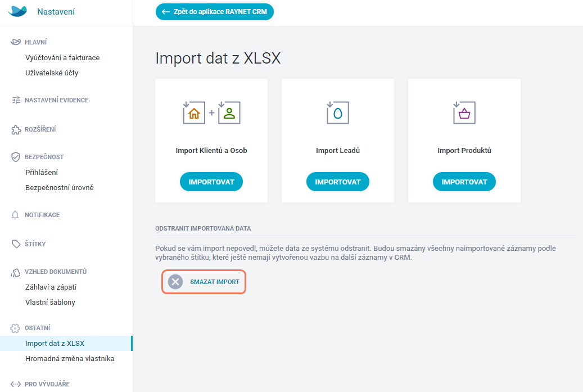Click the Hlavní section fish icon
Viewport: 583px width, 392px height.
coord(16,42)
